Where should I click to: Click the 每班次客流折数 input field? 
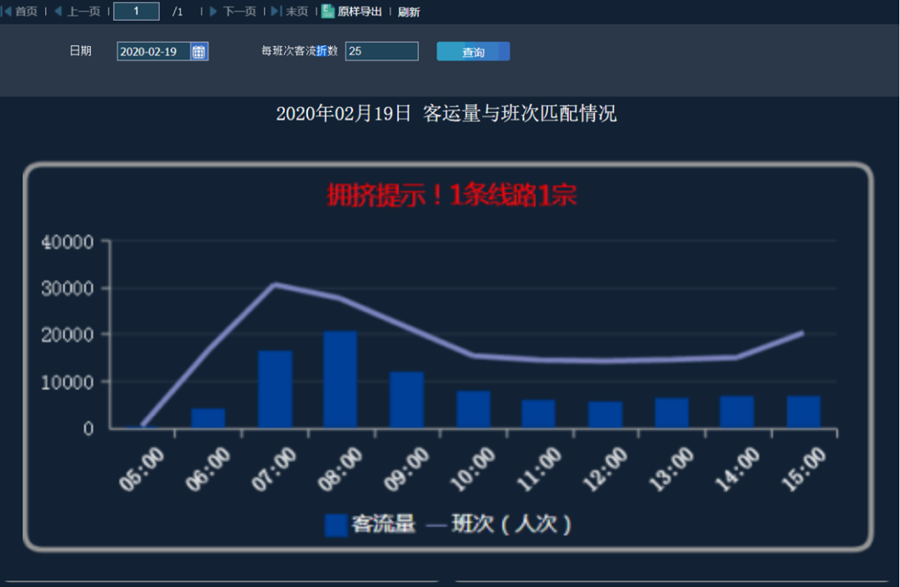pyautogui.click(x=381, y=52)
